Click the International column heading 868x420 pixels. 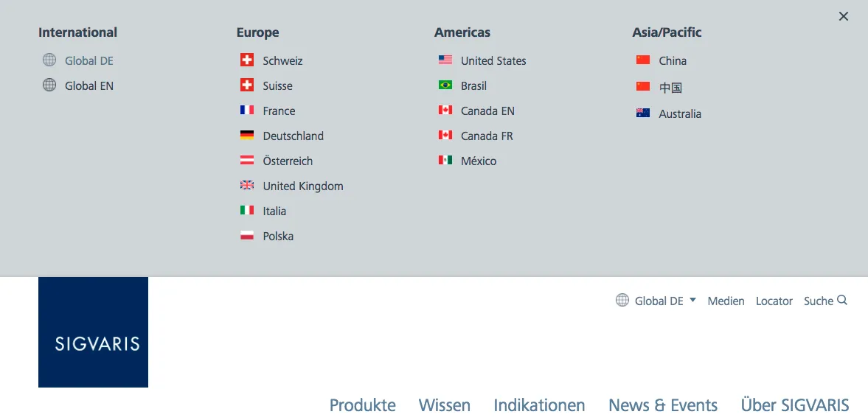tap(77, 32)
